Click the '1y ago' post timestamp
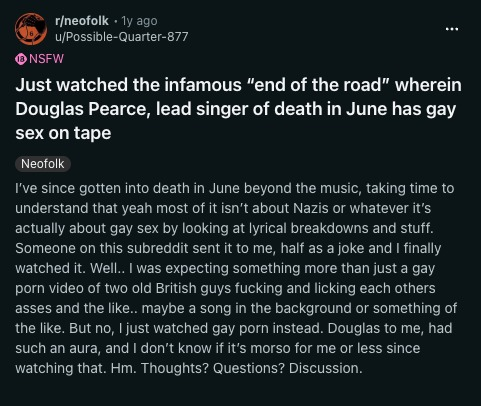 [x=139, y=21]
